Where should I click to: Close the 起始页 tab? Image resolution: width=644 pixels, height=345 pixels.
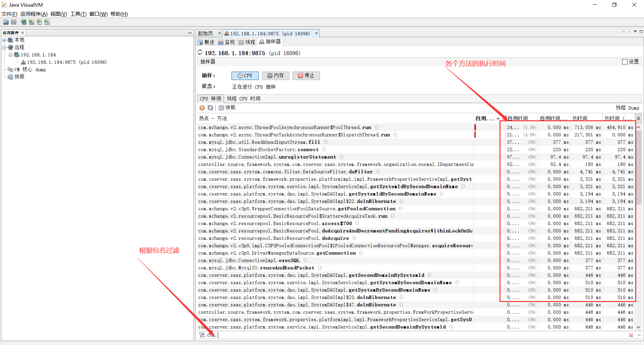click(x=220, y=33)
